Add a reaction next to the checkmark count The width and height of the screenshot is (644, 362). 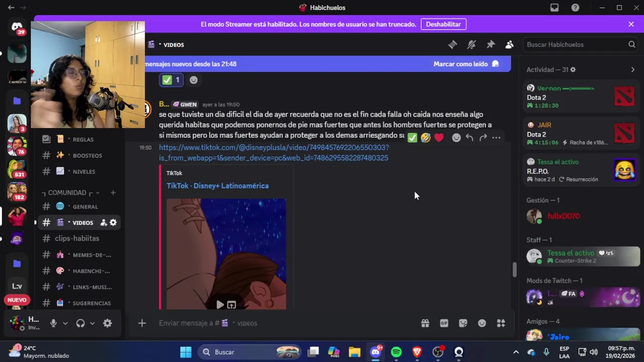194,80
